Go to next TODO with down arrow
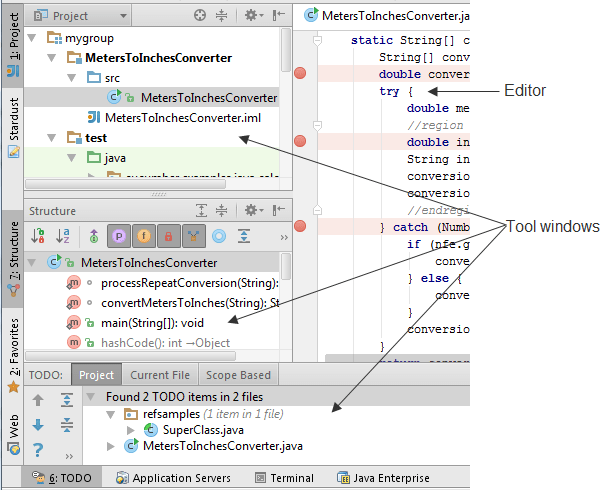 [38, 425]
